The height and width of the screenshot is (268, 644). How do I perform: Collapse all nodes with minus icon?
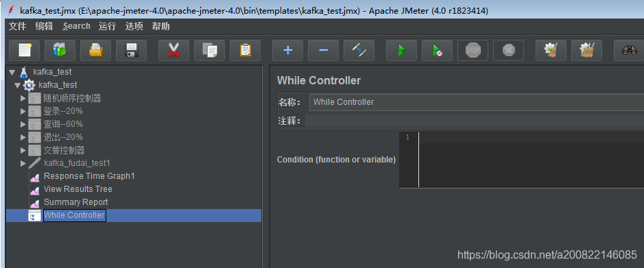[323, 51]
